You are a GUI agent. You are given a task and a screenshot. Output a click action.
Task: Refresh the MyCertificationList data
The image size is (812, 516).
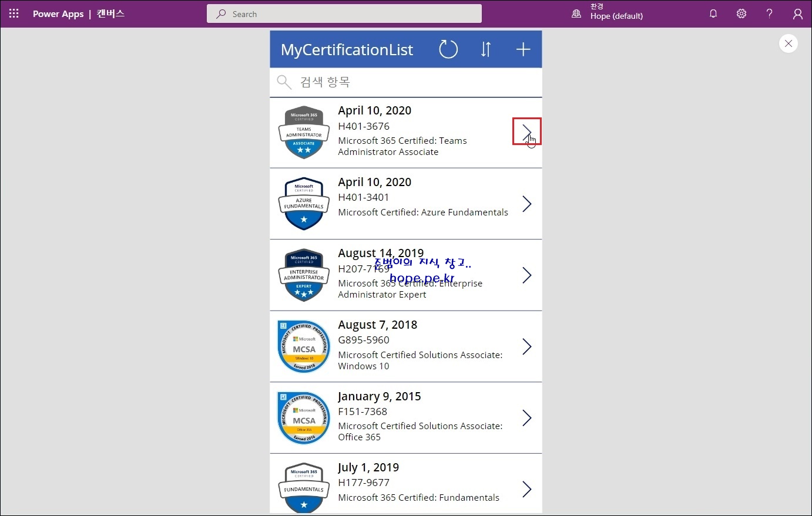coord(448,49)
